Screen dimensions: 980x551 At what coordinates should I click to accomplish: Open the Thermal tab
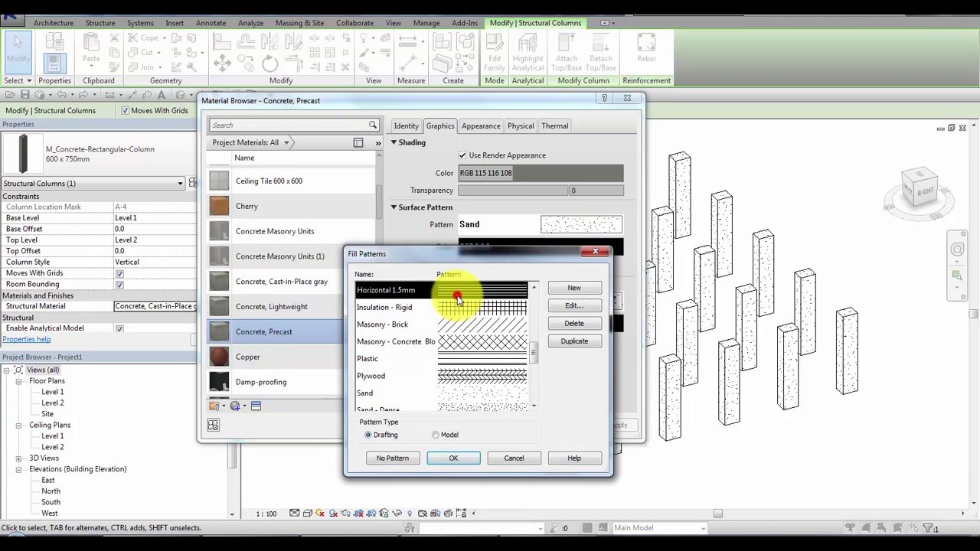click(x=554, y=126)
